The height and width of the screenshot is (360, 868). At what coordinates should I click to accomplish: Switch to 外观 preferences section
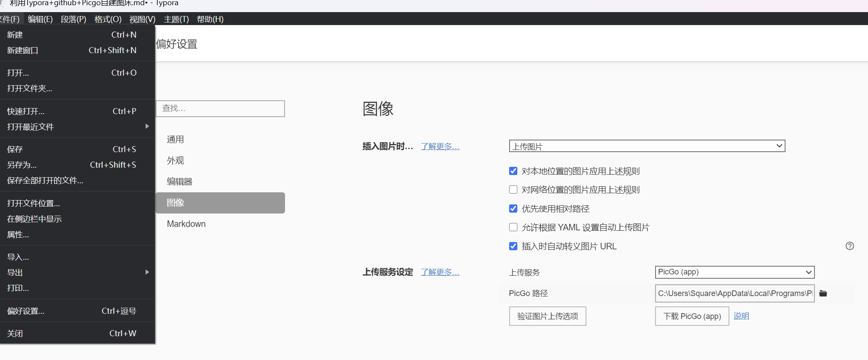[220, 160]
